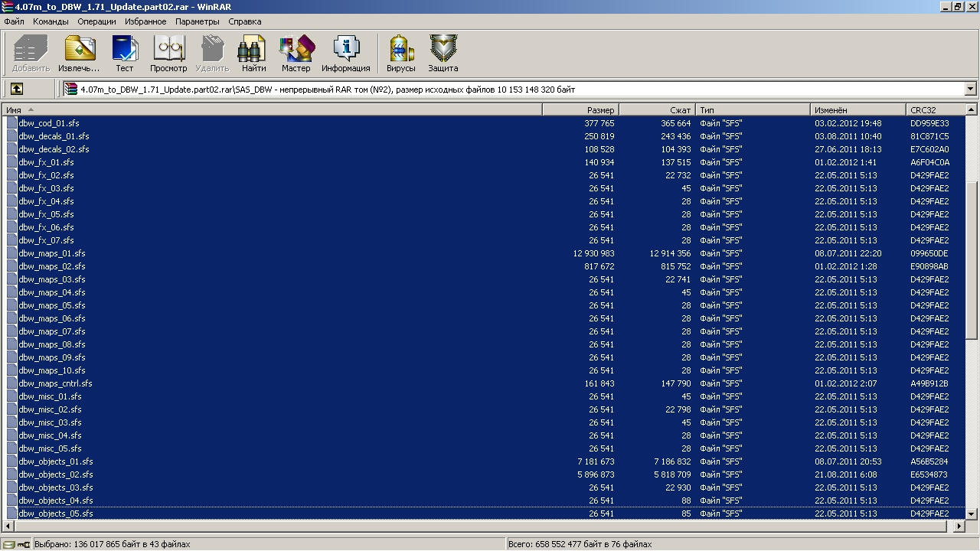Open the Файл menu

point(15,21)
